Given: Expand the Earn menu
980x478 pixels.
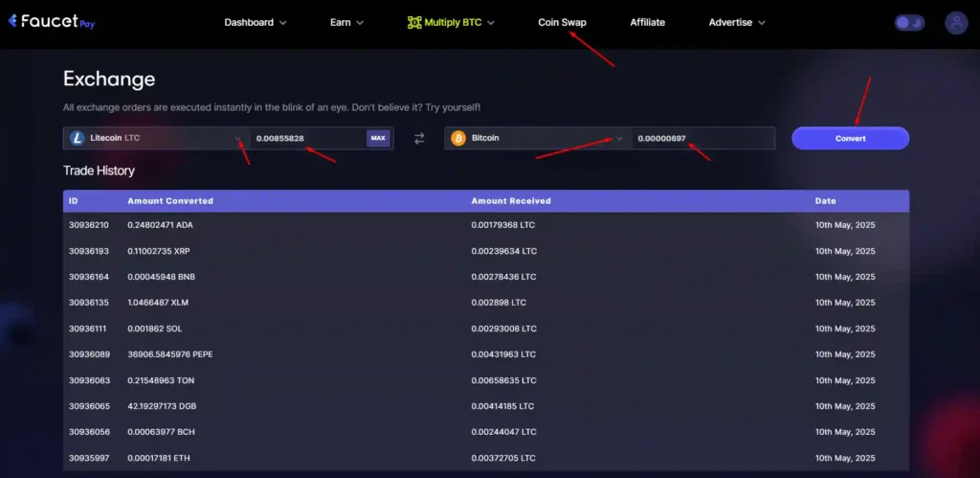Looking at the screenshot, I should 346,23.
